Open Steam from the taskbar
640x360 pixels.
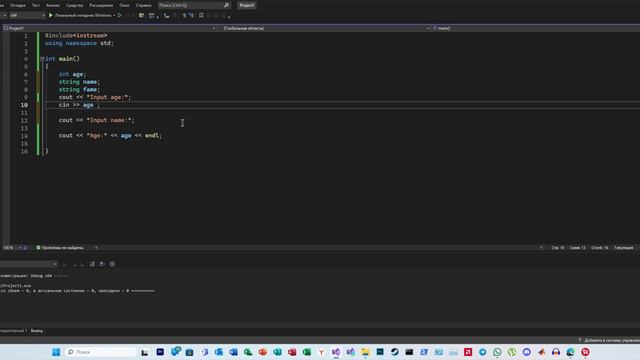(x=394, y=352)
